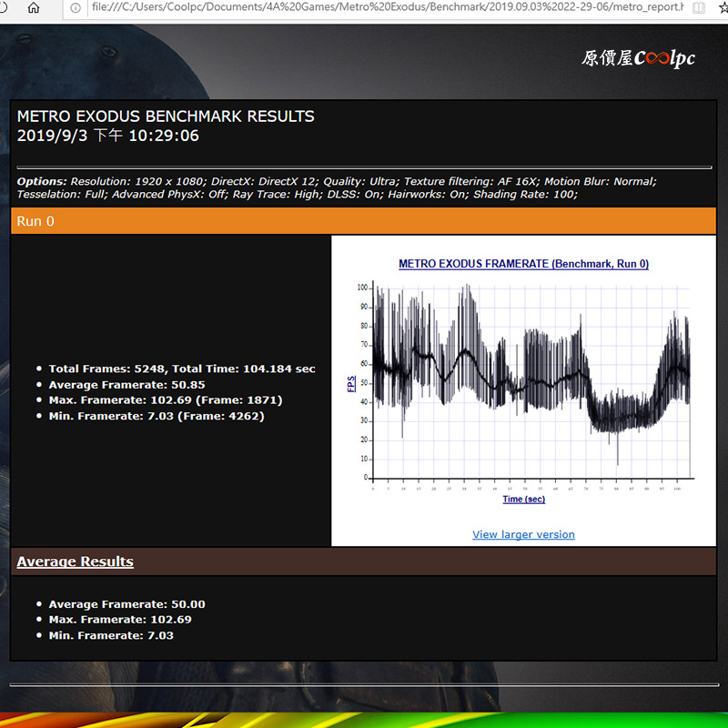Select the METRO EXODUS BENCHMARK RESULTS title
The image size is (728, 728).
[166, 116]
